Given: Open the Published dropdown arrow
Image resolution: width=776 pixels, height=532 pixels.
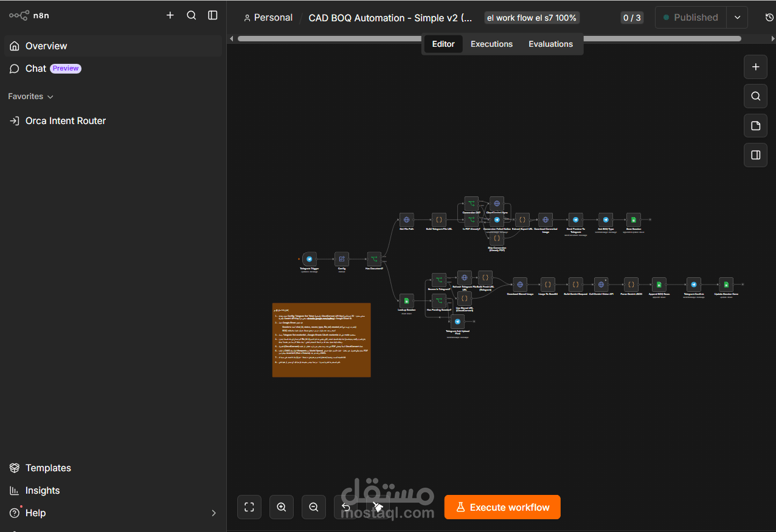Looking at the screenshot, I should tap(737, 18).
